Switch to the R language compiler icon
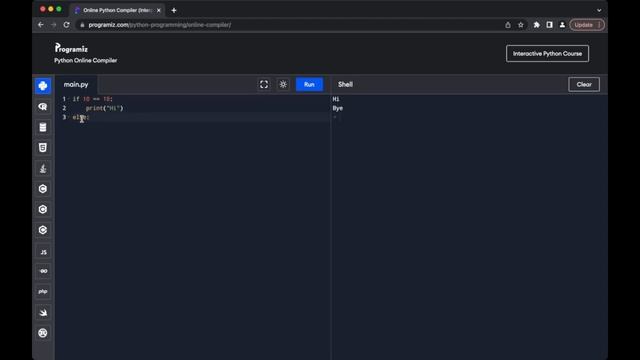 pos(43,107)
